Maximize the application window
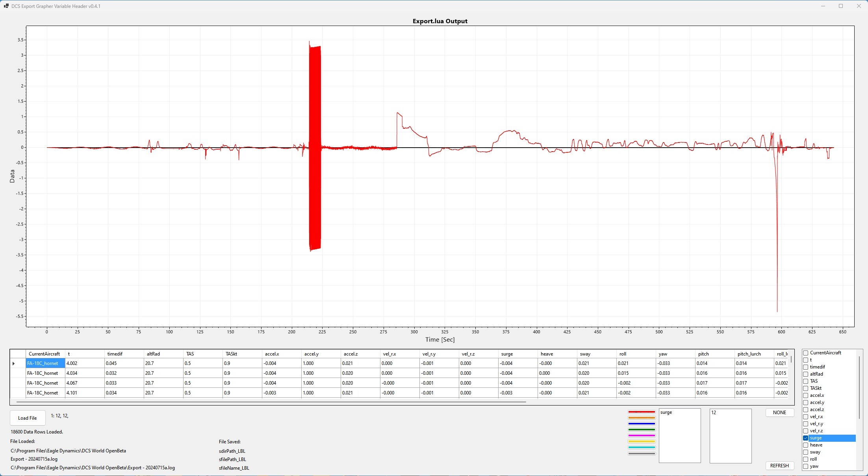 point(841,6)
